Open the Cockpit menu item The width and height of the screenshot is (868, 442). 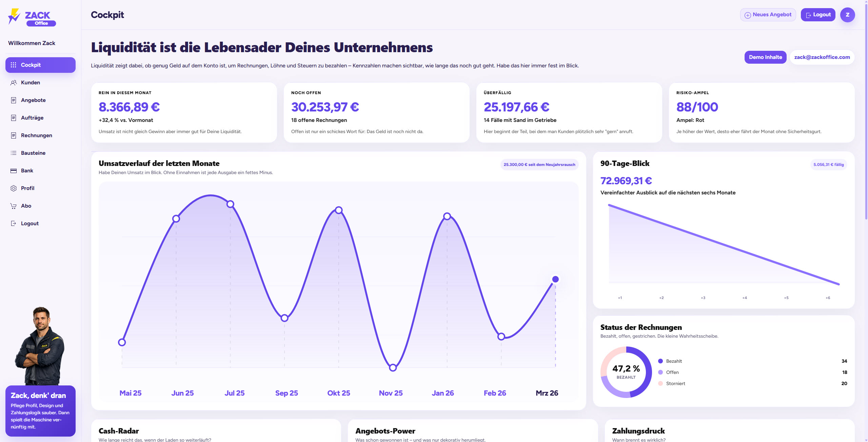click(40, 65)
